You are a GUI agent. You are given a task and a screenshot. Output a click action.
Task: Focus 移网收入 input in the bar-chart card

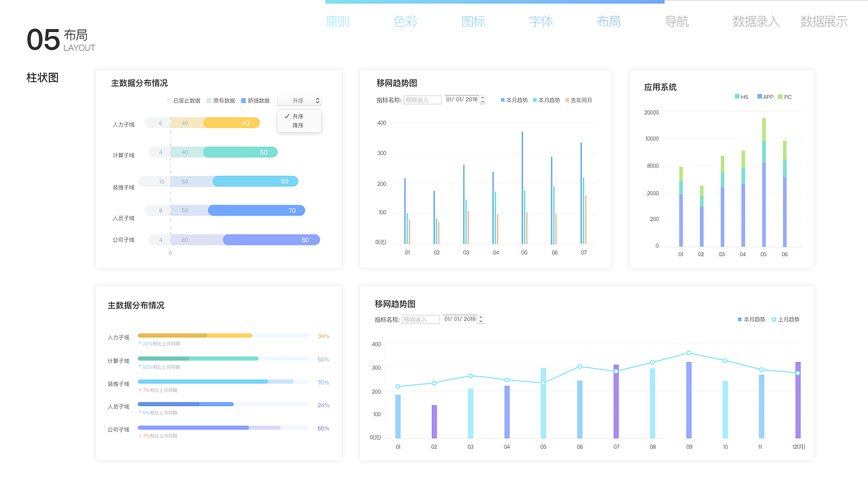(422, 100)
